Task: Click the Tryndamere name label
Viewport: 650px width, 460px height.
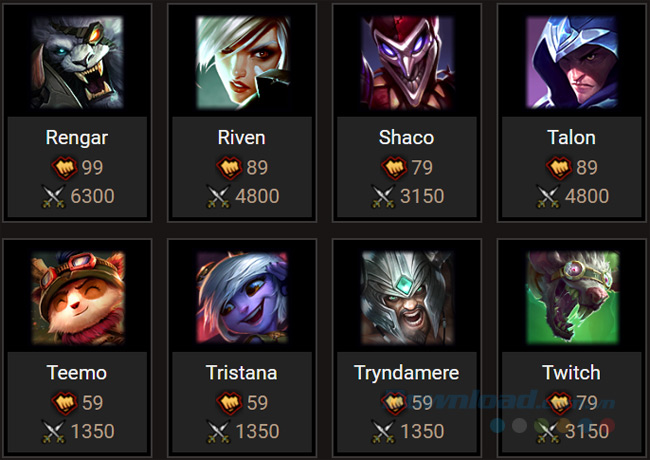Action: click(406, 373)
